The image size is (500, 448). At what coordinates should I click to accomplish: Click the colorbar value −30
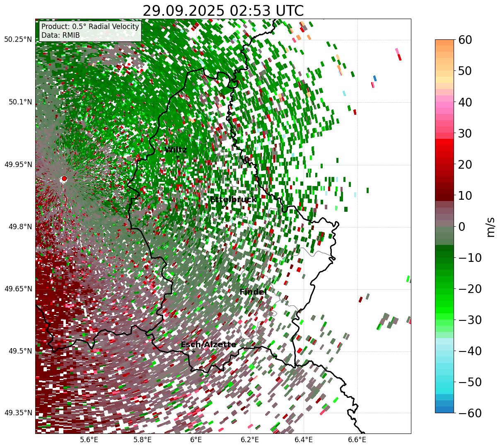pyautogui.click(x=469, y=320)
